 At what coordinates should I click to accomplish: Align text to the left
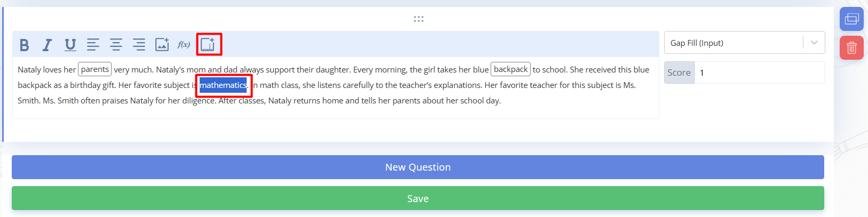click(93, 45)
